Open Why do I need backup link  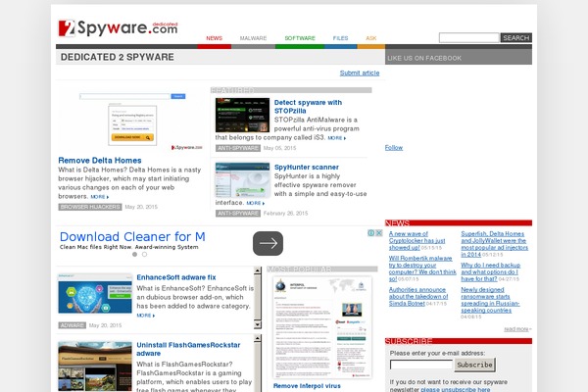click(491, 272)
